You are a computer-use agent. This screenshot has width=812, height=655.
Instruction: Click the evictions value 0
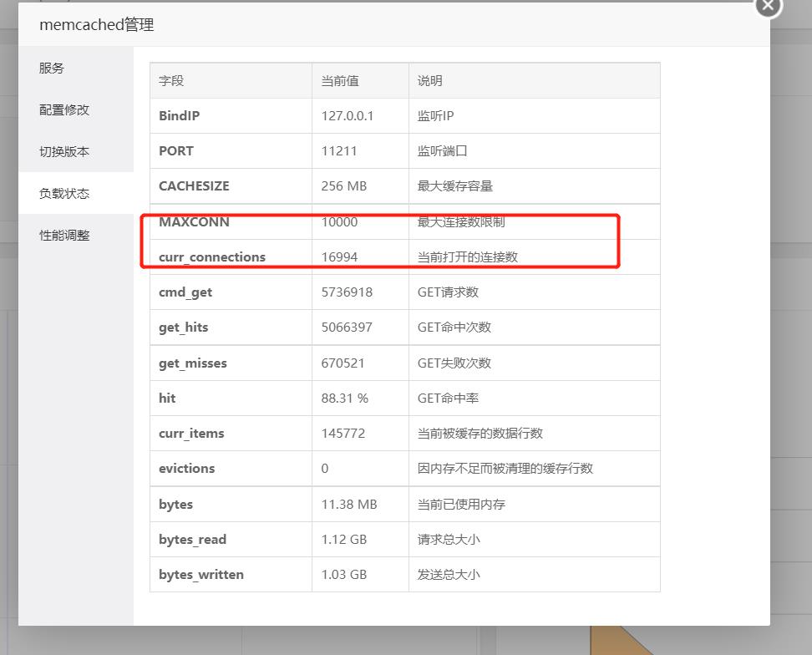click(325, 469)
